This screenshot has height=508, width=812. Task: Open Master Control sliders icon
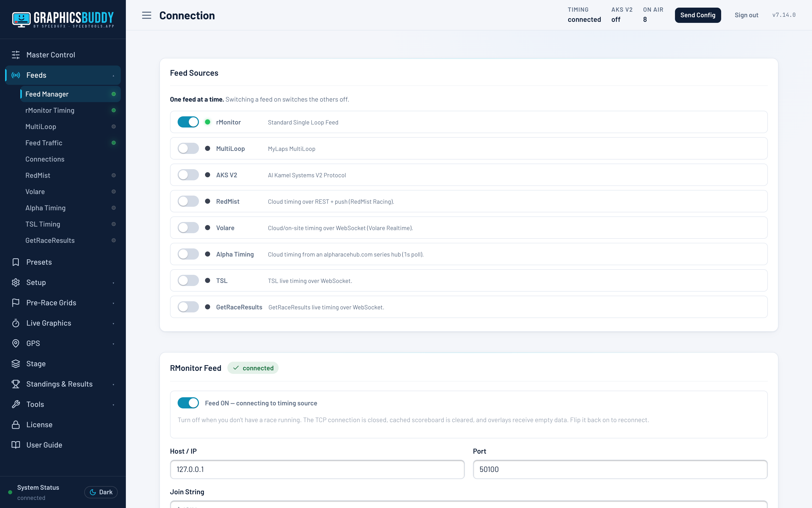click(x=16, y=55)
